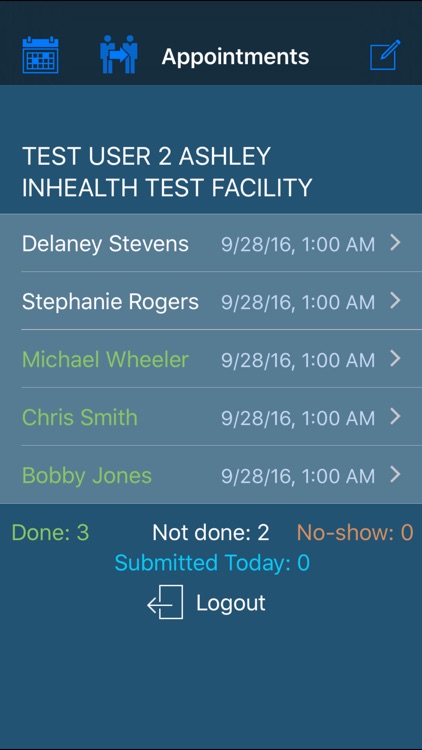Select Stephanie Rogers appointment name
This screenshot has width=422, height=750.
pyautogui.click(x=111, y=302)
